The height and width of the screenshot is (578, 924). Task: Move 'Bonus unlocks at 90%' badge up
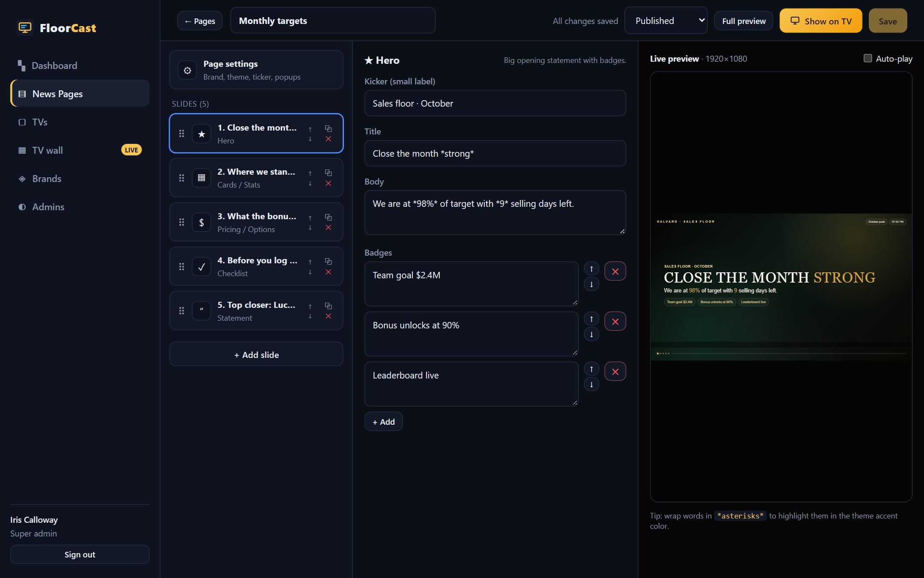coord(591,319)
